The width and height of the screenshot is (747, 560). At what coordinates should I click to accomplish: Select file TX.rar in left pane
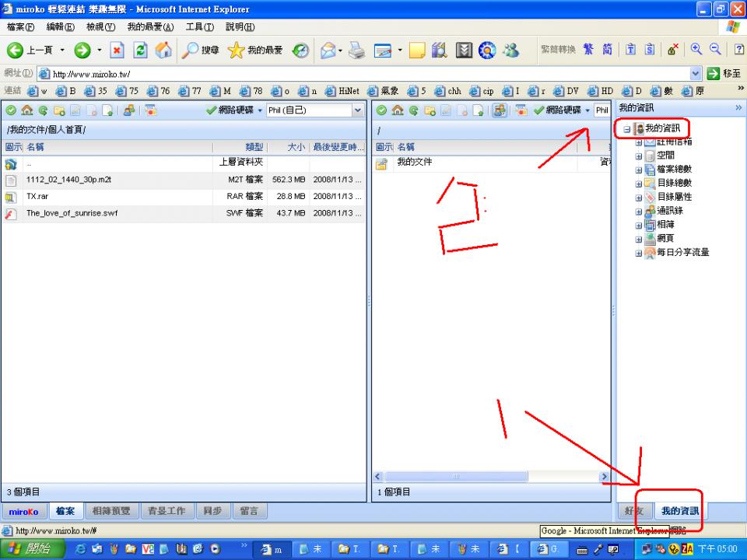point(184,196)
